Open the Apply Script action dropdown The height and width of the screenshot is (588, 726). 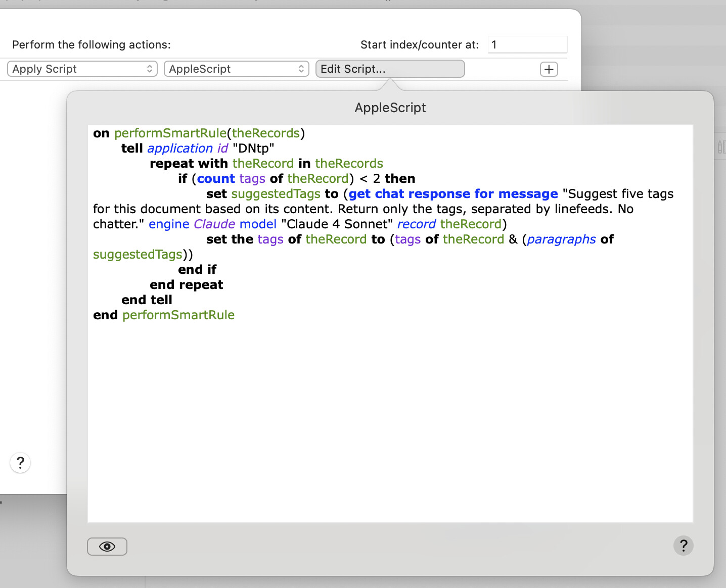click(x=82, y=69)
